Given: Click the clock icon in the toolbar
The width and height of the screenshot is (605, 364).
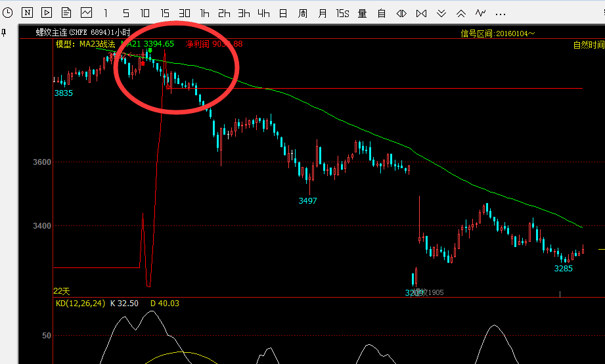Looking at the screenshot, I should pos(7,12).
